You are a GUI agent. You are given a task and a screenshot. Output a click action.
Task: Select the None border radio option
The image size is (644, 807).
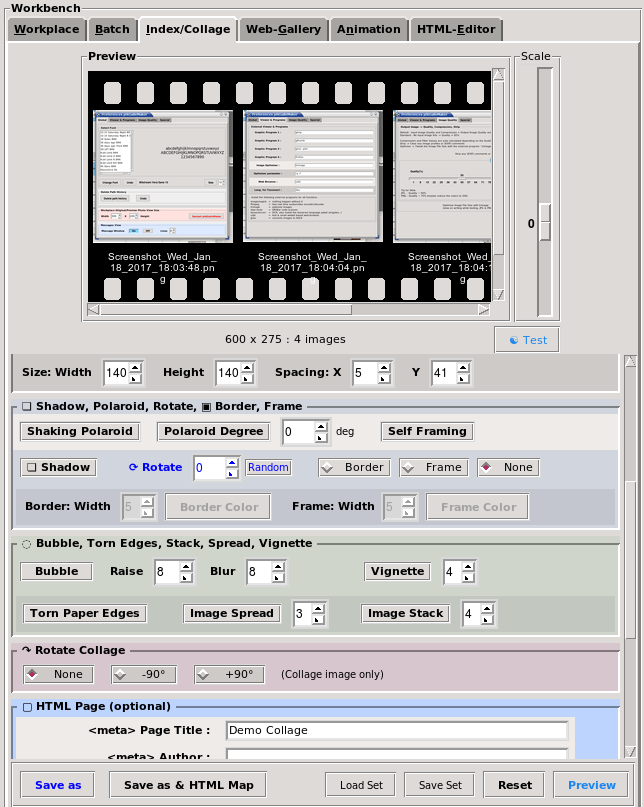508,467
